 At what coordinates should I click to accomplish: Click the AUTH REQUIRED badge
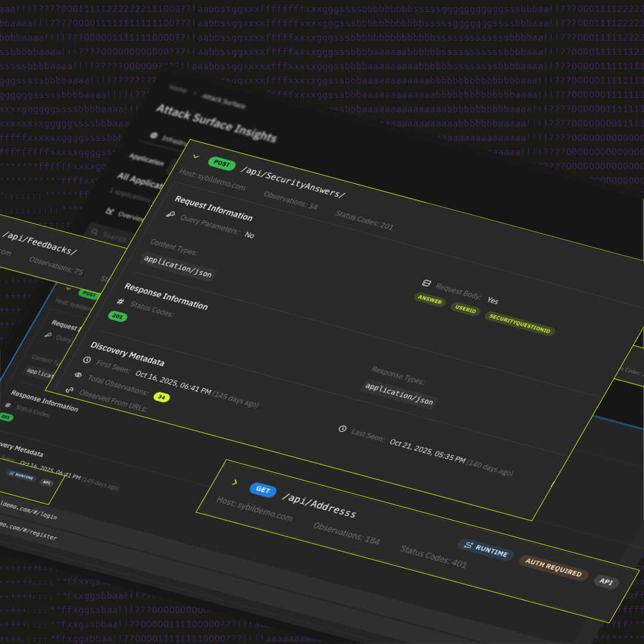(553, 568)
